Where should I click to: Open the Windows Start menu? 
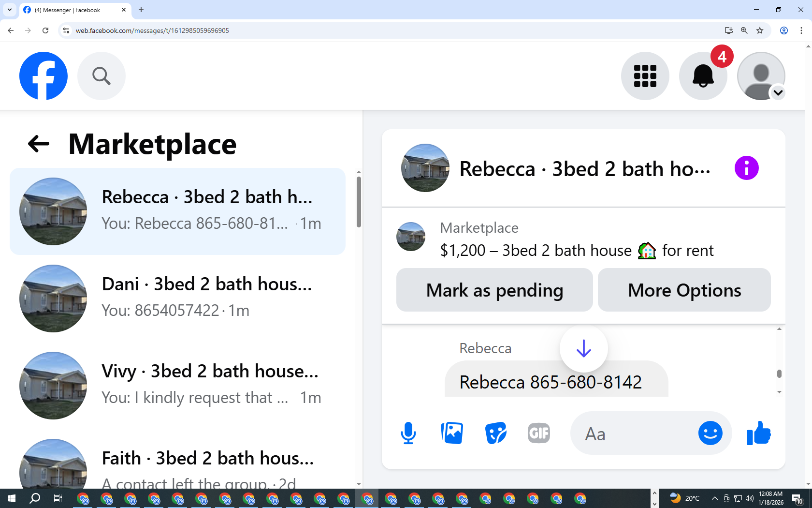12,498
